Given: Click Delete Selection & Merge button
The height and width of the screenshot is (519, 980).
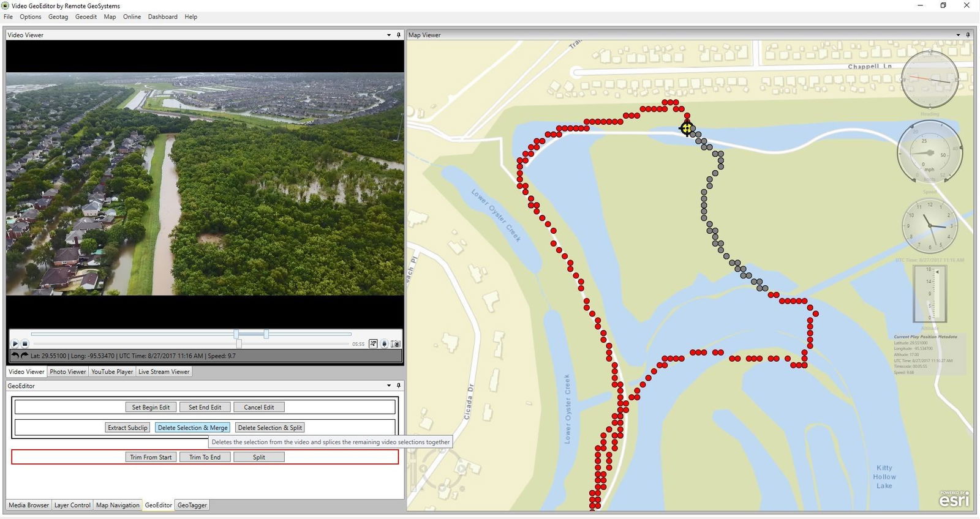Looking at the screenshot, I should click(192, 428).
